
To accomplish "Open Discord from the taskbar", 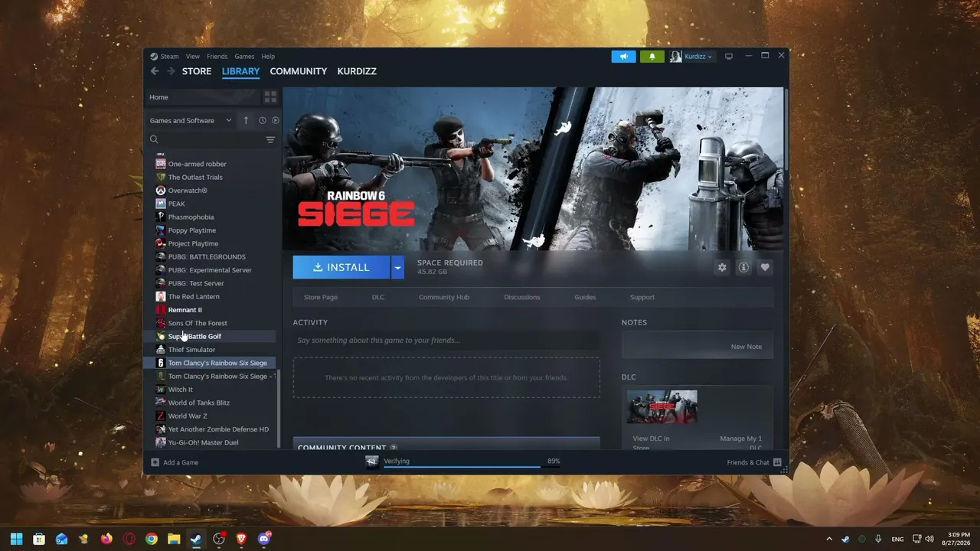I will pyautogui.click(x=264, y=539).
